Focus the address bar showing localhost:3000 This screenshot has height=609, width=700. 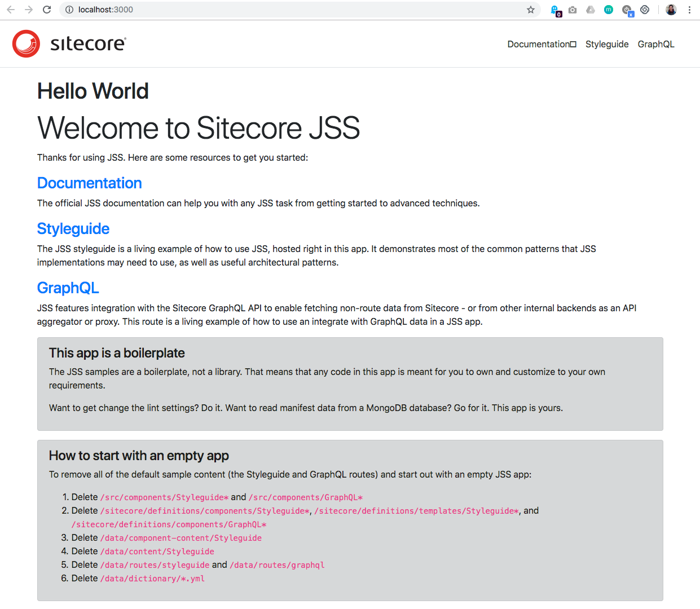[299, 10]
